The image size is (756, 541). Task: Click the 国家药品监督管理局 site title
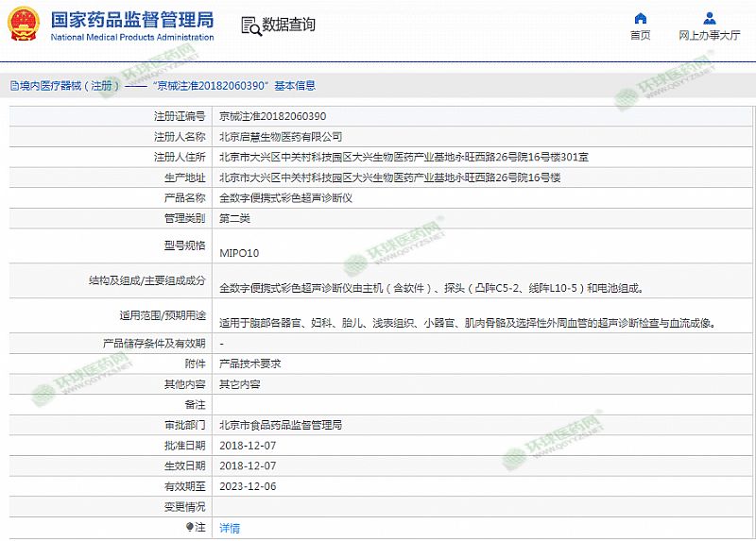(x=131, y=20)
